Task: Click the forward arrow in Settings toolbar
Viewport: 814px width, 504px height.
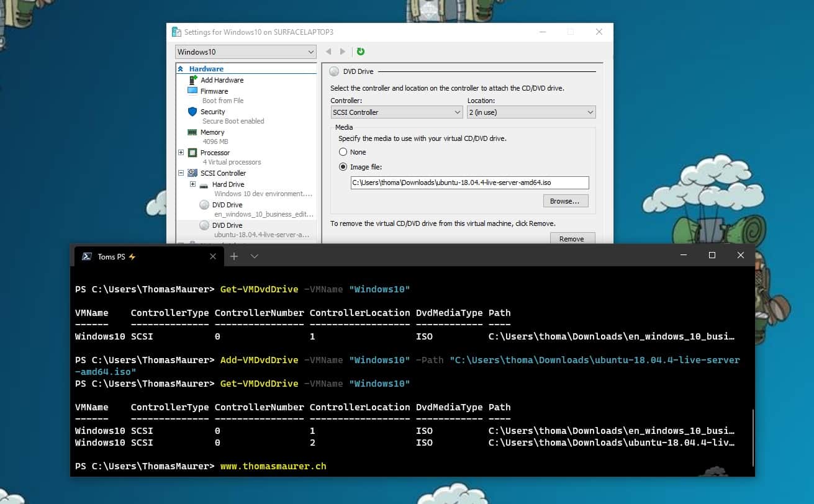Action: point(342,52)
